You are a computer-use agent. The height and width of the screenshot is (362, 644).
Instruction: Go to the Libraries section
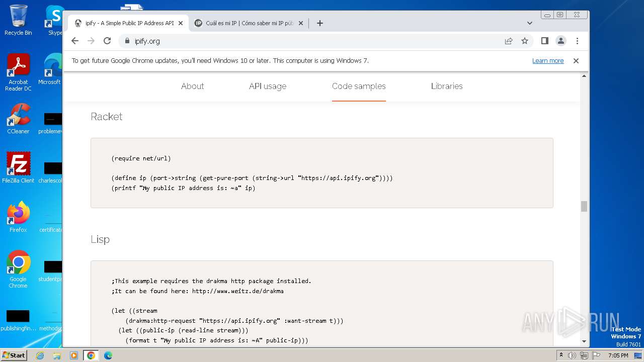[x=447, y=86]
